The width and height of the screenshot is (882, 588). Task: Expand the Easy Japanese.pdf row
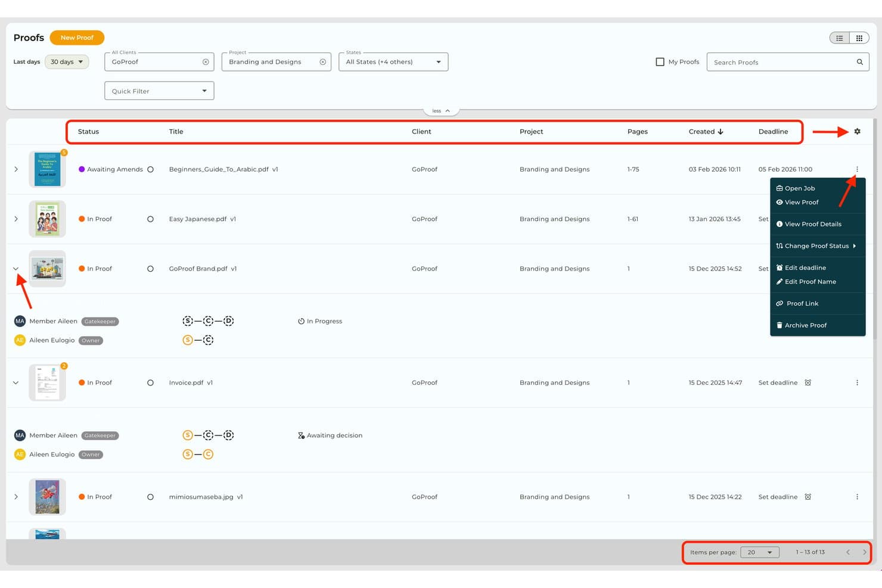pyautogui.click(x=16, y=219)
